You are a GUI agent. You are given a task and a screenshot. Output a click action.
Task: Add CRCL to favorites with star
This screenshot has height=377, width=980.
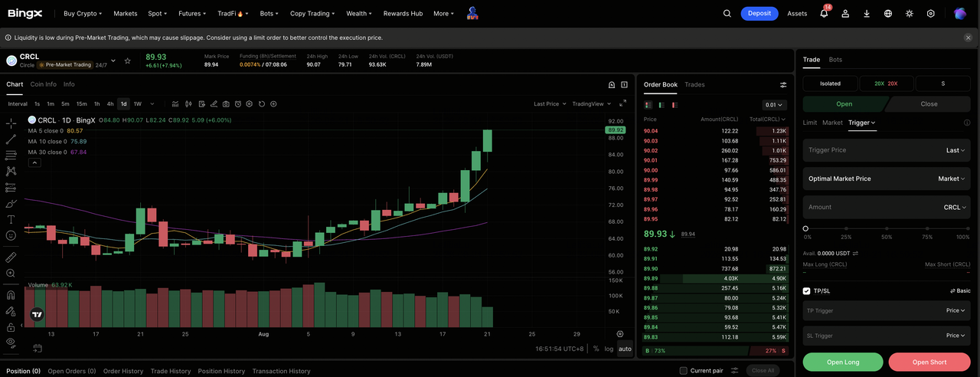(128, 61)
